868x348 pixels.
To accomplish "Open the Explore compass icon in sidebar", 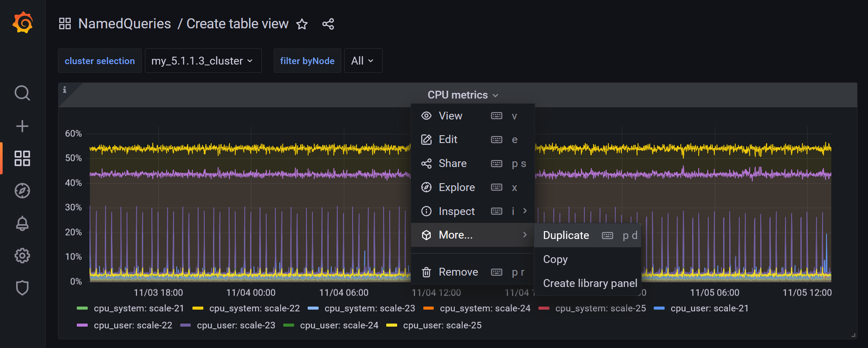I will 22,191.
